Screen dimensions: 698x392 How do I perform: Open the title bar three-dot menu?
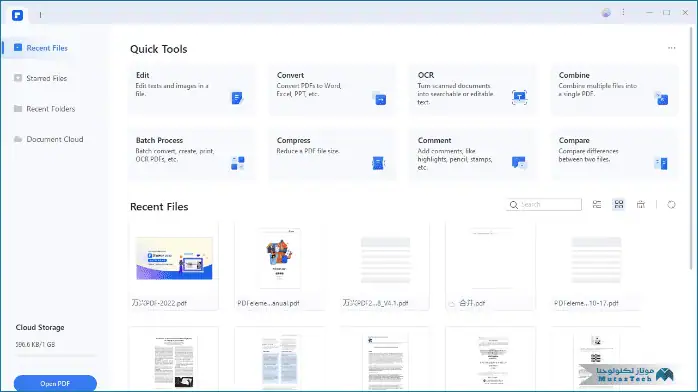pyautogui.click(x=623, y=12)
